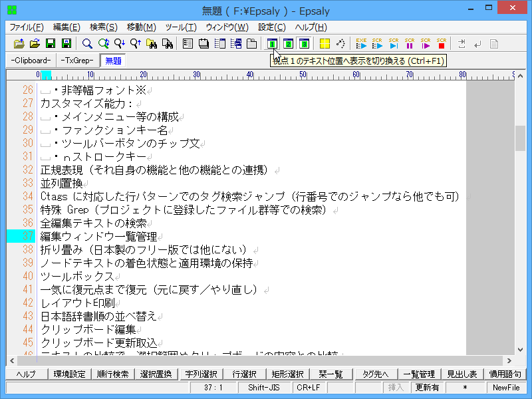Open the search magnifier icon in the toolbar
Viewport: 532px width, 399px height.
[x=87, y=43]
